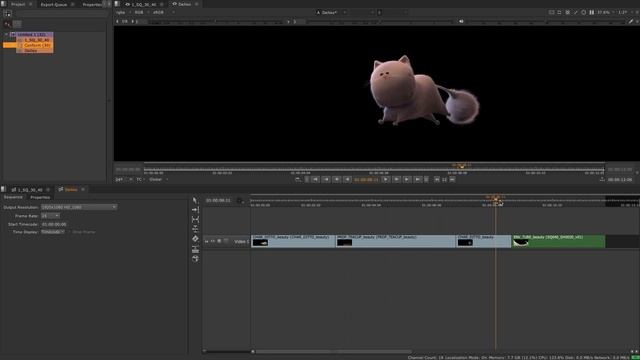
Task: Click the timeline horizontal scrollbar
Action: [x=332, y=351]
